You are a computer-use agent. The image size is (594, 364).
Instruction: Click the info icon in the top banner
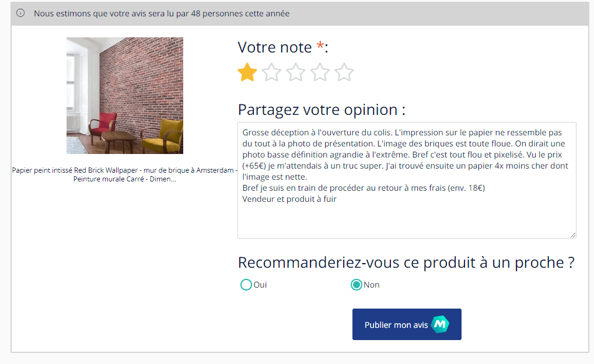click(22, 13)
